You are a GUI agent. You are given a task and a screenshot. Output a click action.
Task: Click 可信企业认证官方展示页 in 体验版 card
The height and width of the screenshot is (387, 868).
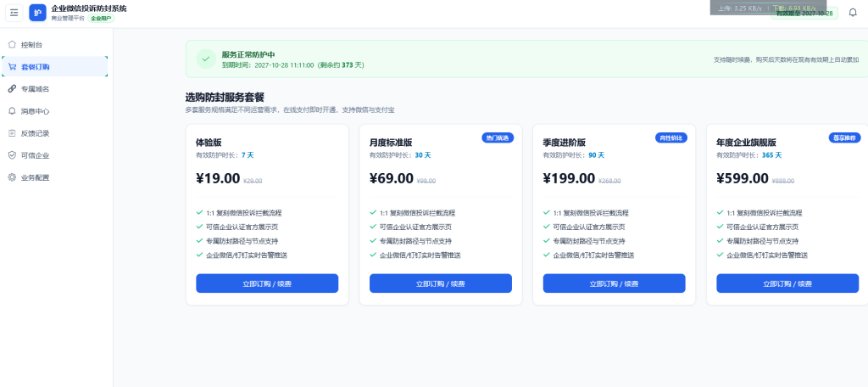tap(242, 227)
